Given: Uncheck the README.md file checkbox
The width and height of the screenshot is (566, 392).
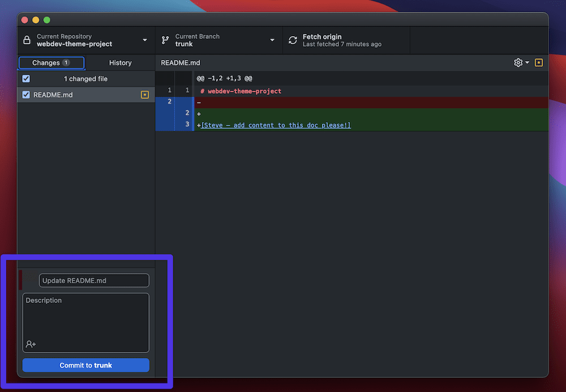Looking at the screenshot, I should 26,95.
